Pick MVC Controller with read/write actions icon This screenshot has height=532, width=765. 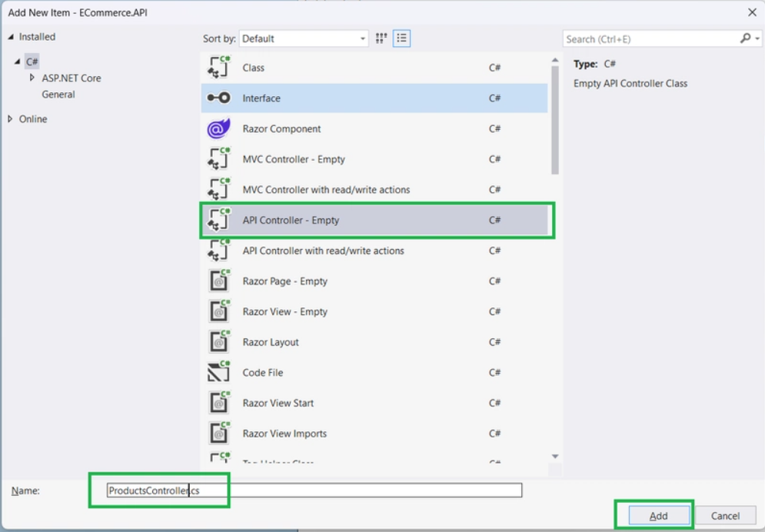[218, 190]
